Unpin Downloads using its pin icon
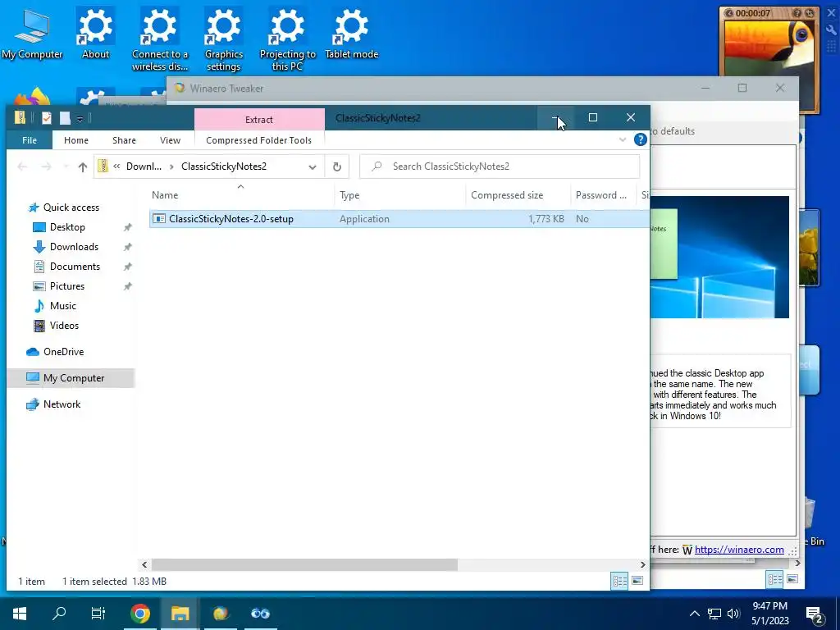 click(x=127, y=248)
